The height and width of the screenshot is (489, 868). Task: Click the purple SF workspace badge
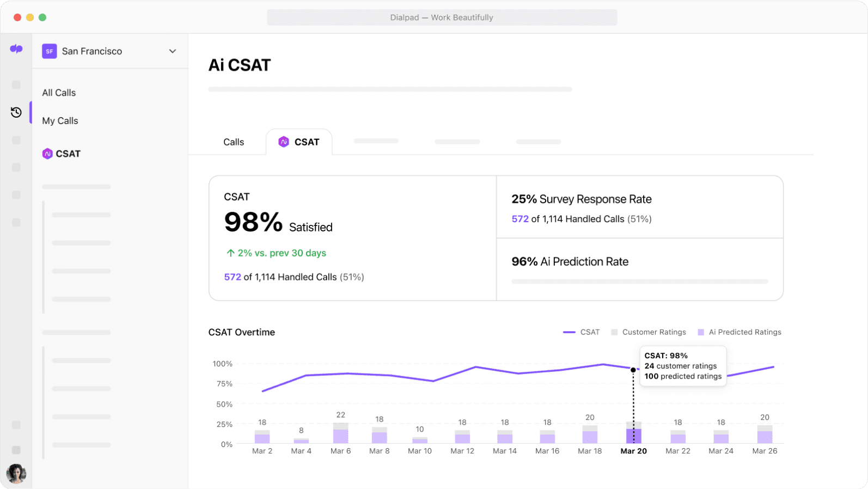click(x=50, y=51)
